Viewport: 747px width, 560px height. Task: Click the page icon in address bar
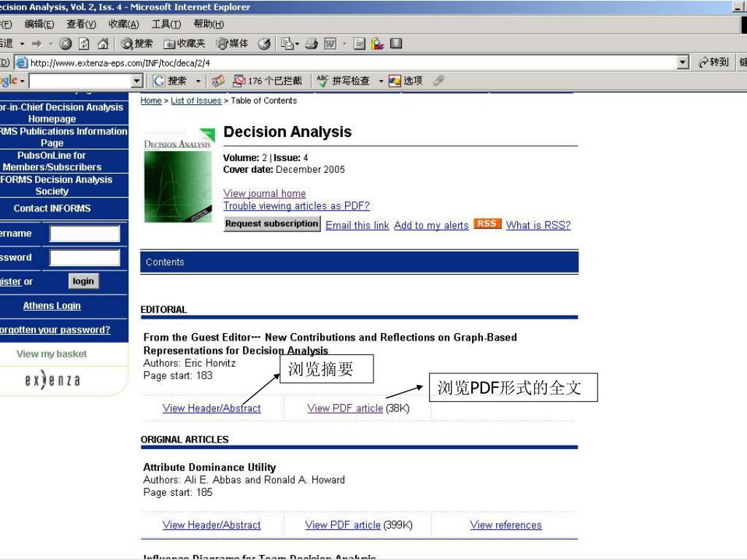[21, 63]
